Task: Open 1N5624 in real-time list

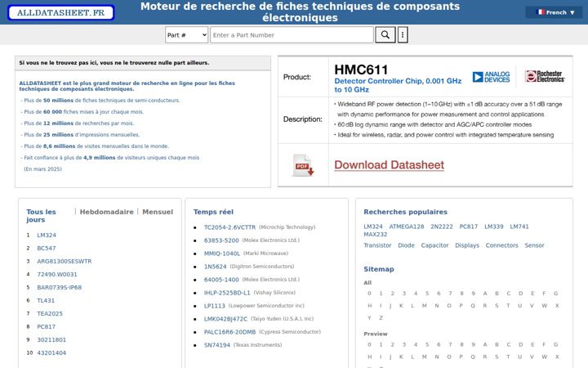Action: (x=216, y=267)
